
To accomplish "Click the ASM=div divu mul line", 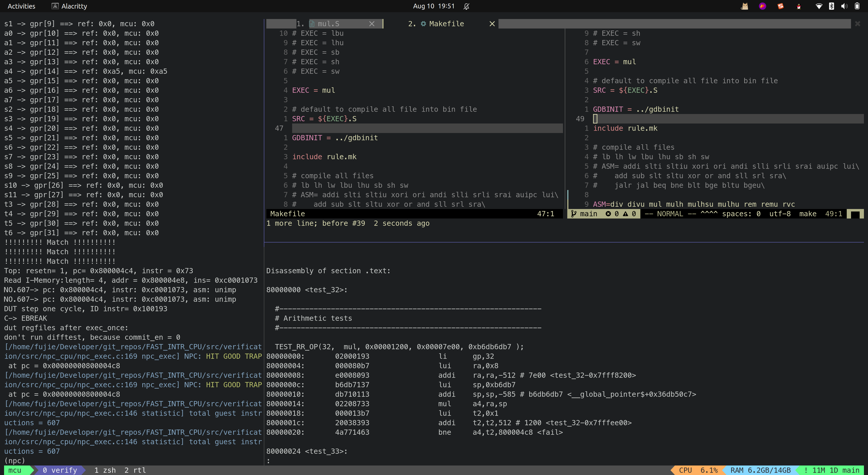I will point(694,204).
